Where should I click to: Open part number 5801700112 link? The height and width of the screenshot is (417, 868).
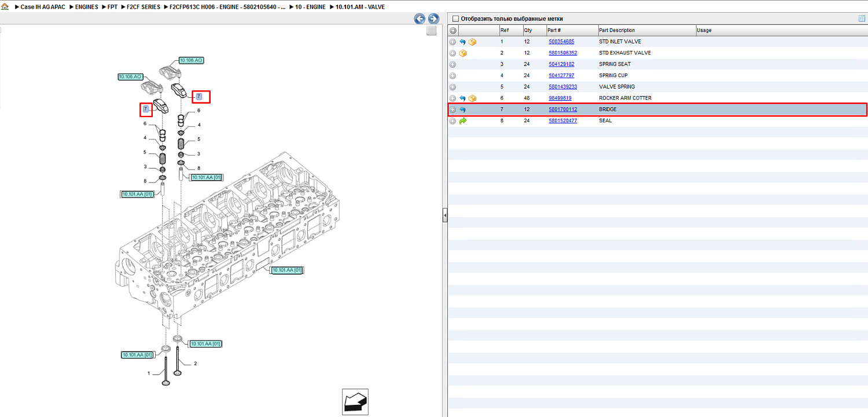pyautogui.click(x=563, y=109)
